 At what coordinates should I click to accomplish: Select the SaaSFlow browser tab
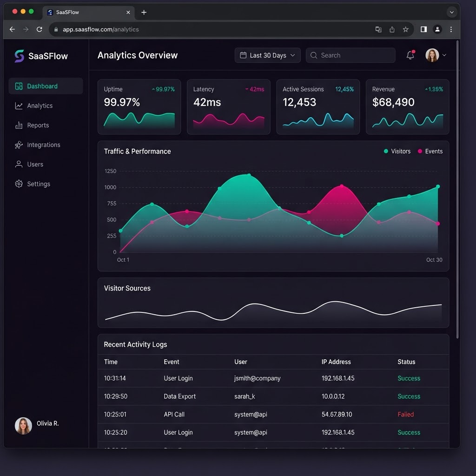tap(88, 12)
